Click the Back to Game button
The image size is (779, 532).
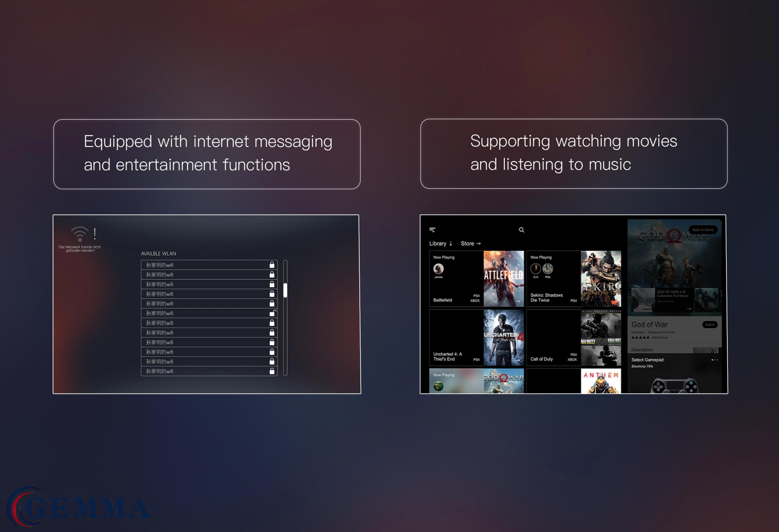(x=702, y=230)
